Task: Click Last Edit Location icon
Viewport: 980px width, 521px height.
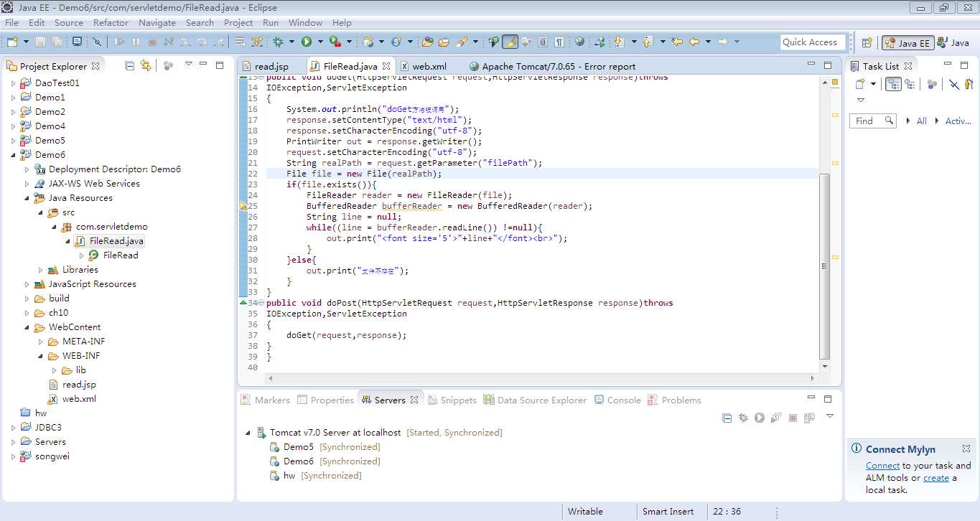Action: pos(676,42)
